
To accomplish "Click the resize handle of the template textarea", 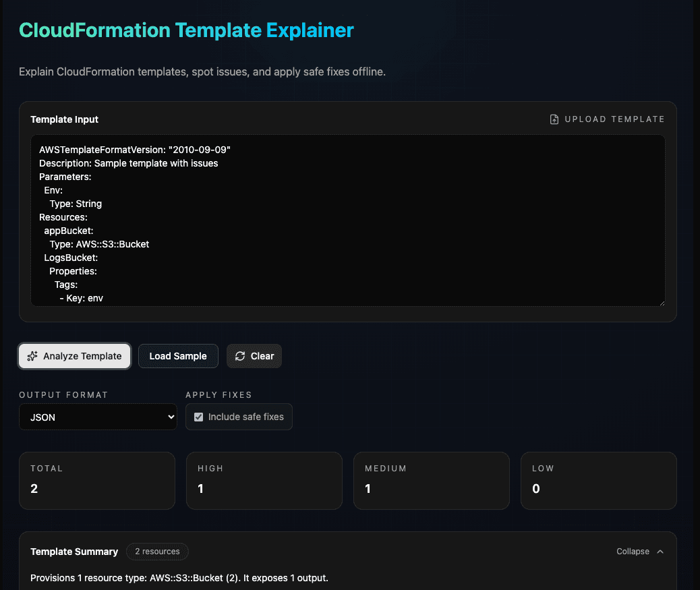I will point(662,302).
